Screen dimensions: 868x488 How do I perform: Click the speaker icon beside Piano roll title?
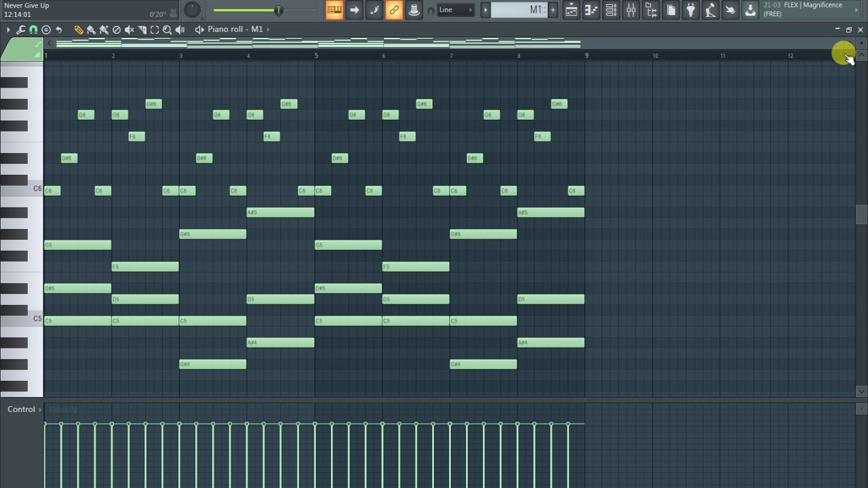click(x=199, y=30)
